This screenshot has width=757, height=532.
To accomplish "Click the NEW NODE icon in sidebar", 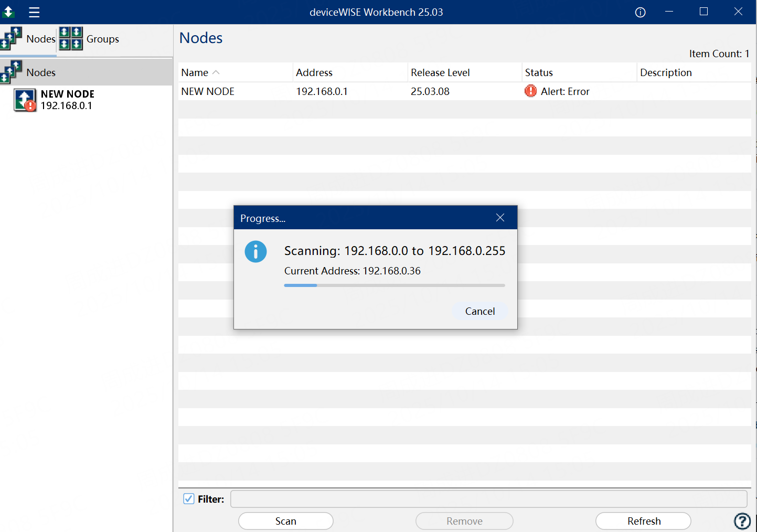I will click(x=25, y=100).
